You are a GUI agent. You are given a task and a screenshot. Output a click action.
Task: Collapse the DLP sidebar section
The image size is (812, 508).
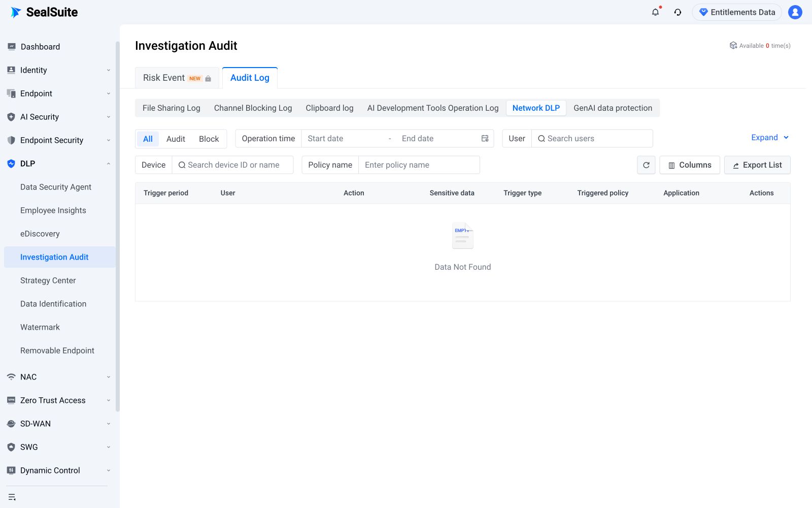tap(59, 164)
